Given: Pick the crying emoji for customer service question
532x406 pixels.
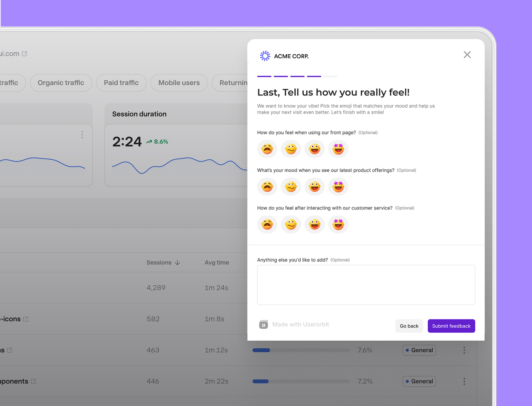Looking at the screenshot, I should pos(267,225).
